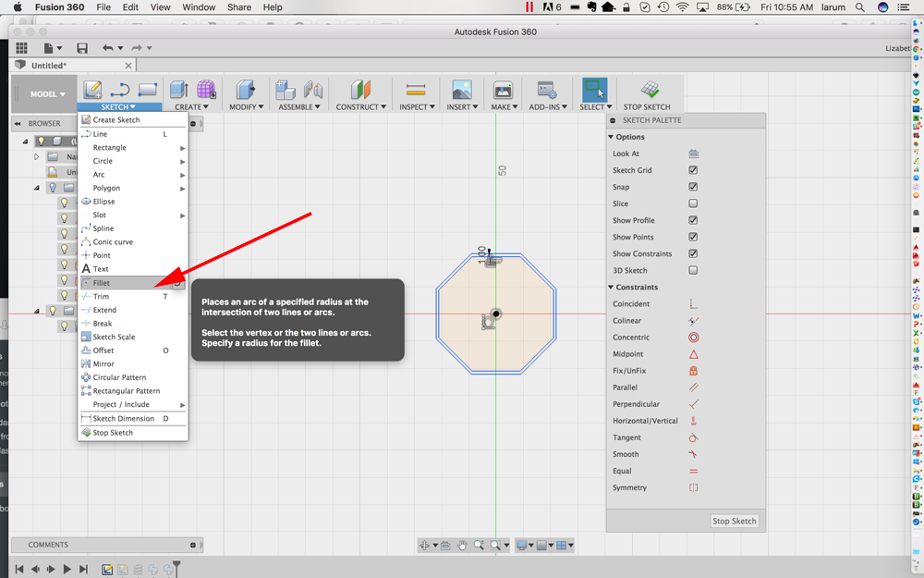Click the Stop Sketch button in palette

click(735, 521)
